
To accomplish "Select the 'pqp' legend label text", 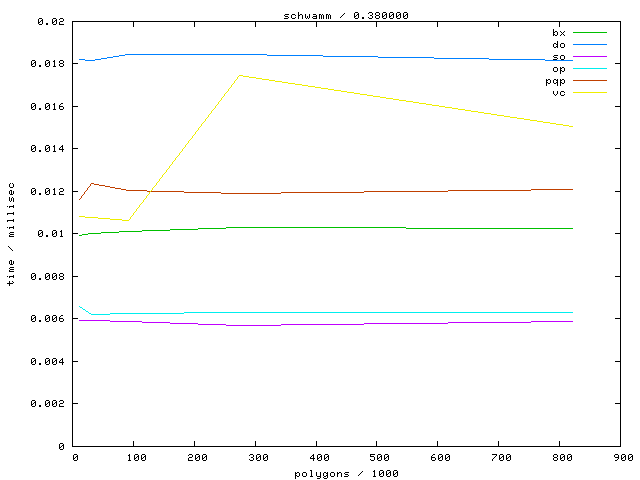I will (x=555, y=81).
